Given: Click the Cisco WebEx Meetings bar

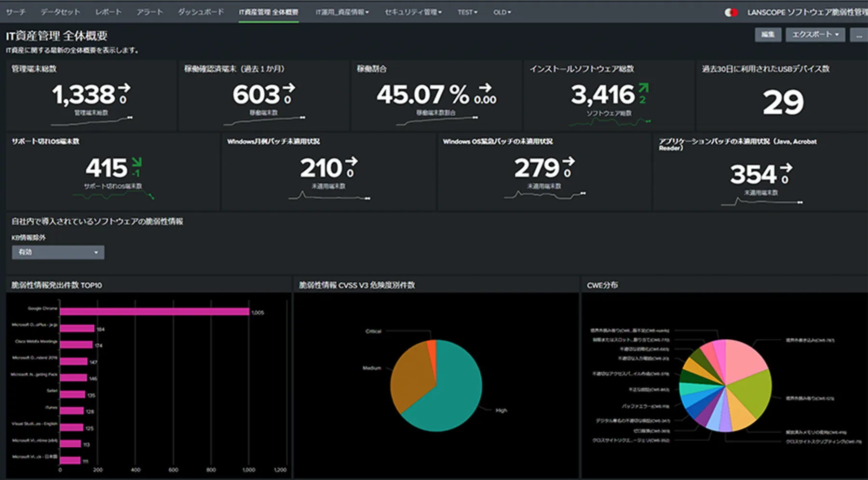Looking at the screenshot, I should click(x=76, y=345).
